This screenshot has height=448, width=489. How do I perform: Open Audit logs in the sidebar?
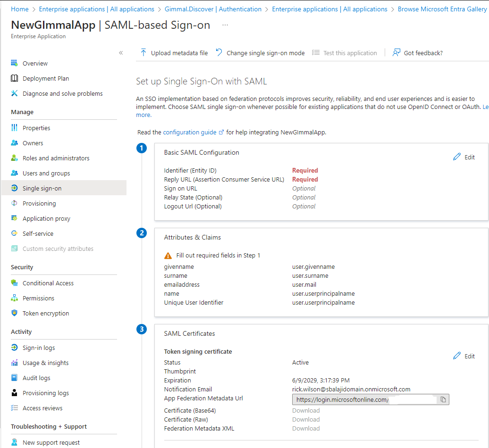pyautogui.click(x=36, y=378)
